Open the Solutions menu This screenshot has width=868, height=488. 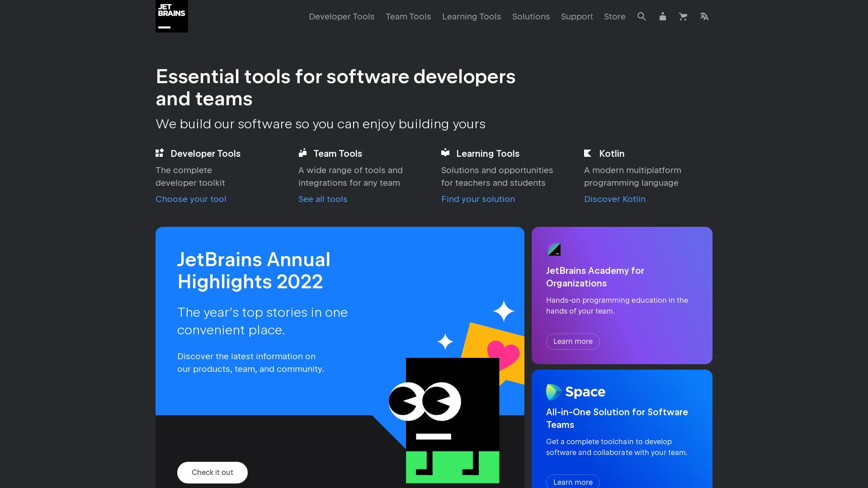pyautogui.click(x=531, y=16)
